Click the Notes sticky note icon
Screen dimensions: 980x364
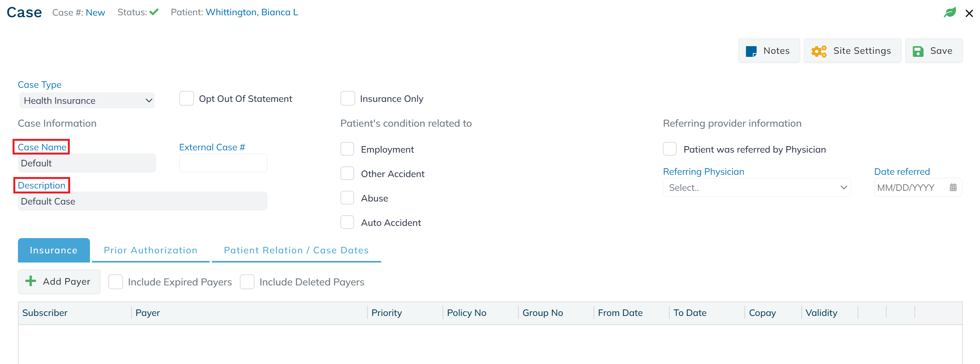point(751,51)
